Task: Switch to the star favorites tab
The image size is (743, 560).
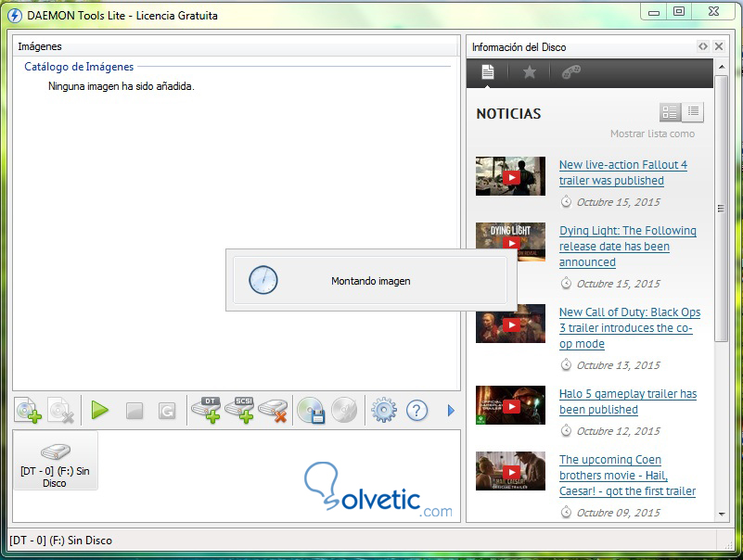Action: [x=530, y=72]
